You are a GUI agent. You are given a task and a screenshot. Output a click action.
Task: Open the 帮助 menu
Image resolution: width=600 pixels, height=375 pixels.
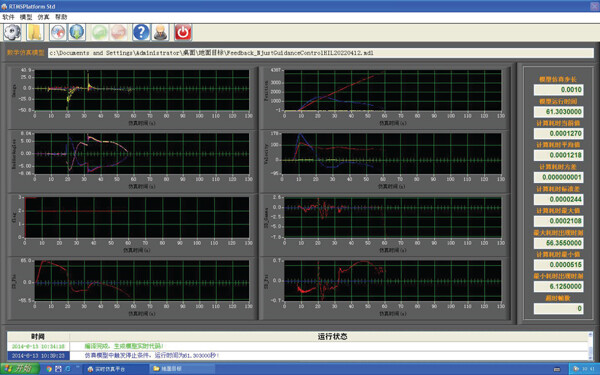point(61,17)
